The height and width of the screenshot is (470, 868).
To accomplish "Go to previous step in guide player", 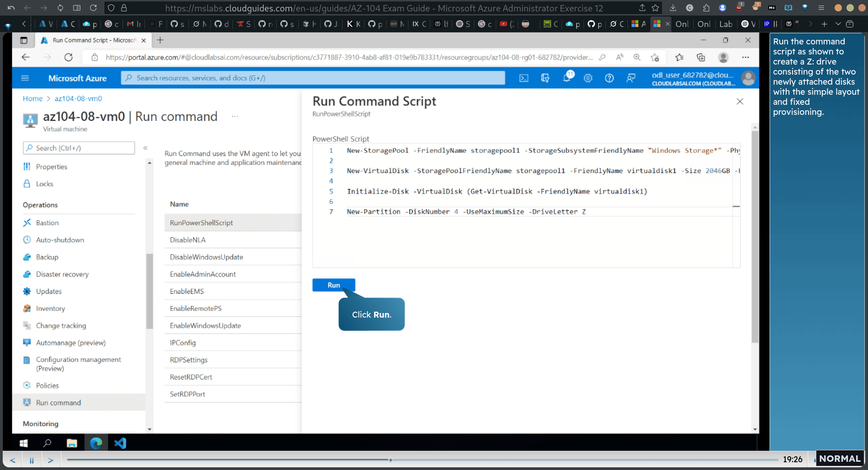I will coord(12,460).
